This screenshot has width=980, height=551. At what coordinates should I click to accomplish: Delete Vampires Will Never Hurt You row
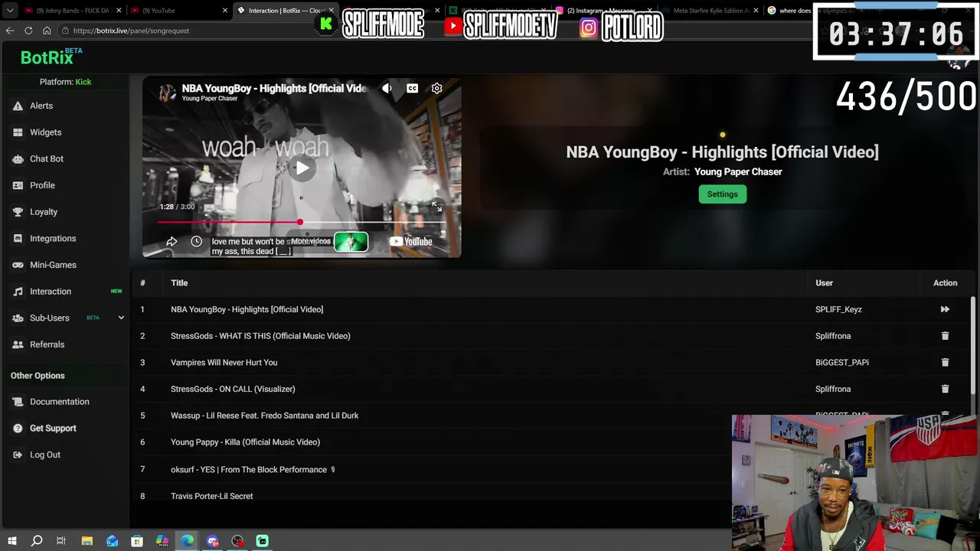click(945, 363)
